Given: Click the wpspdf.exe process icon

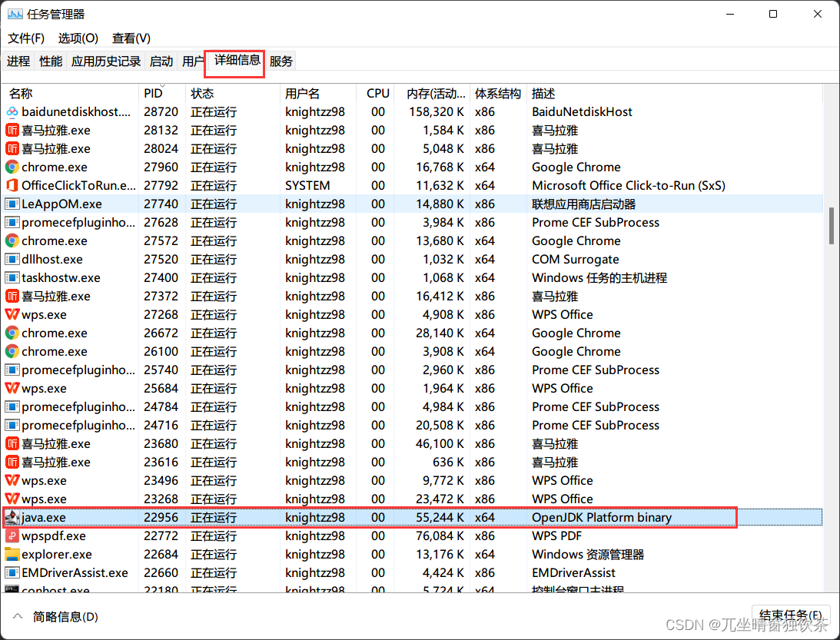Looking at the screenshot, I should [12, 536].
